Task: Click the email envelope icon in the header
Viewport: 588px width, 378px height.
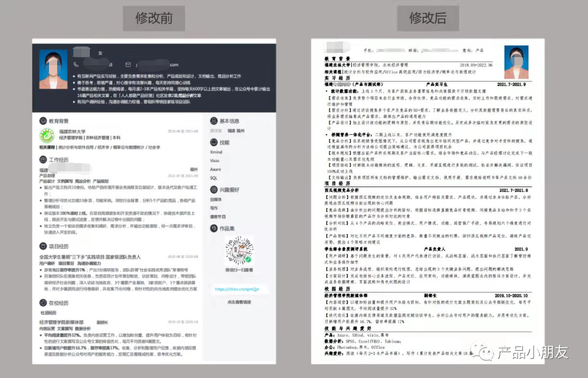Action: 128,64
